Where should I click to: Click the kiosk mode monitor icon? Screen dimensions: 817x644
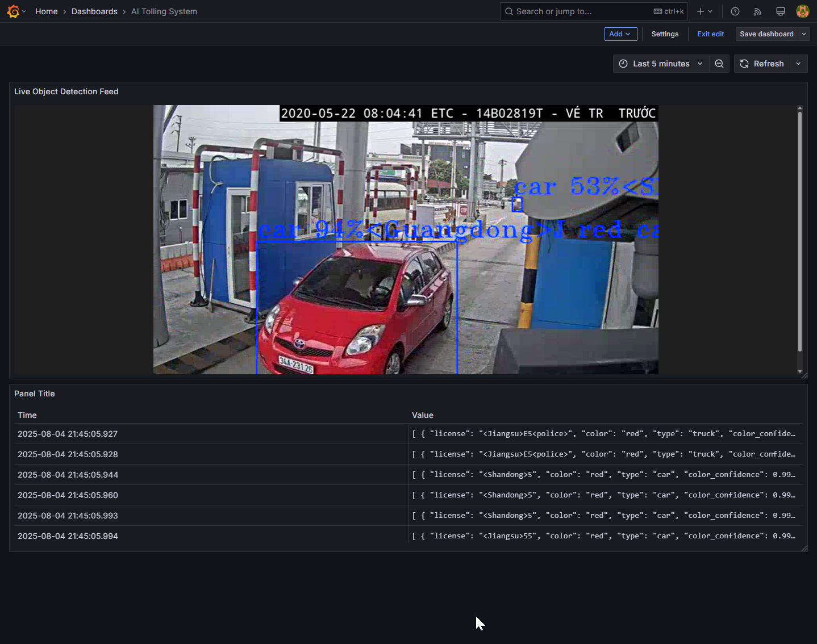coord(780,11)
